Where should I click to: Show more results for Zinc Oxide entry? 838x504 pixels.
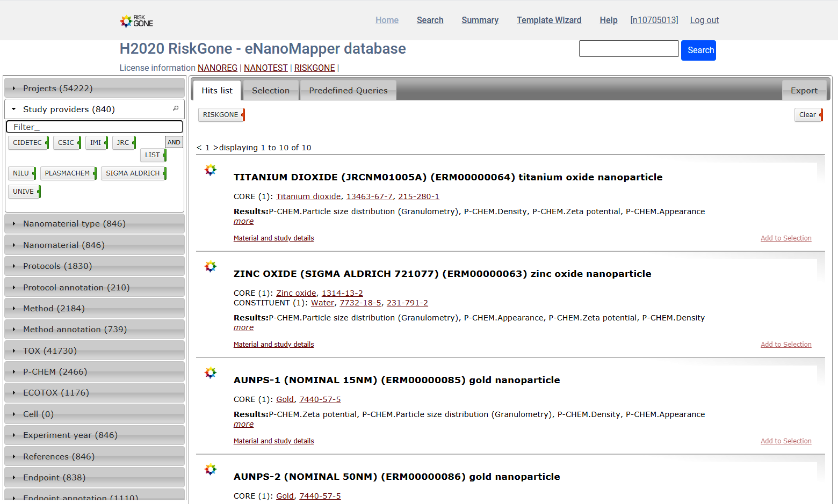(243, 328)
